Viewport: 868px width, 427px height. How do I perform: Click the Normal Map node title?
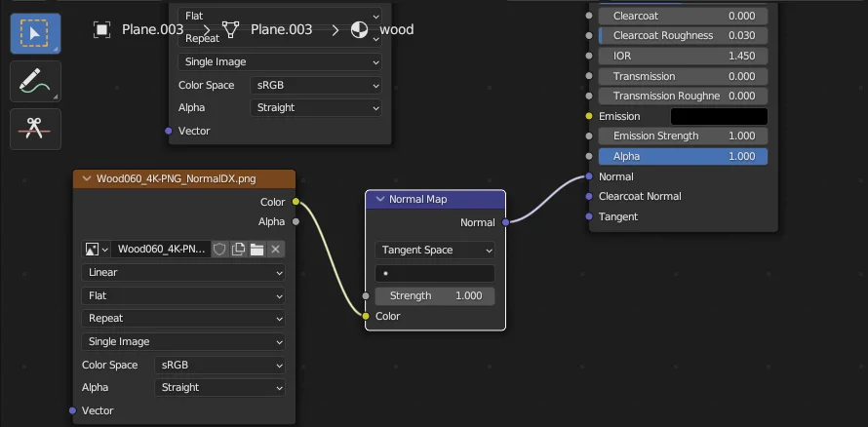(418, 199)
